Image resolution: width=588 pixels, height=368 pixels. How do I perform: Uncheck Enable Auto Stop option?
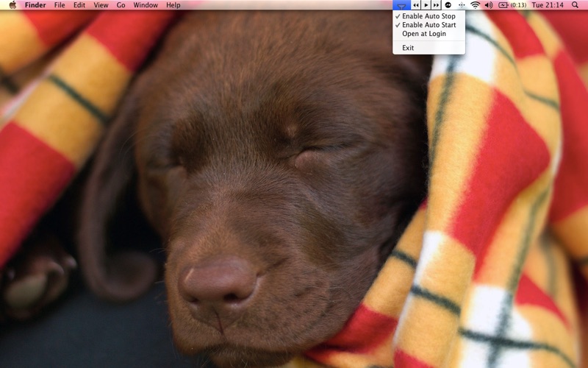pyautogui.click(x=429, y=16)
